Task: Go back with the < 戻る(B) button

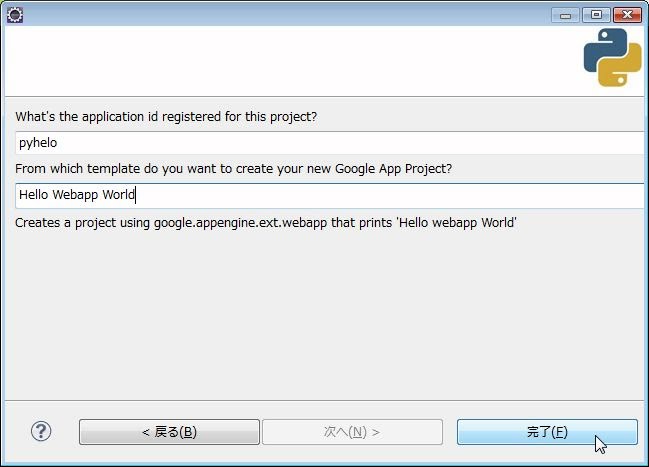Action: pos(169,432)
